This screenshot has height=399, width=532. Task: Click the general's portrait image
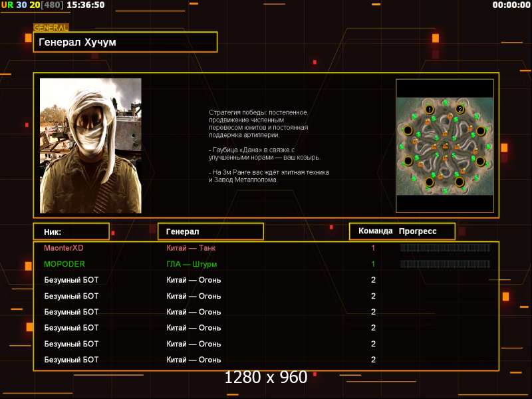click(x=90, y=146)
